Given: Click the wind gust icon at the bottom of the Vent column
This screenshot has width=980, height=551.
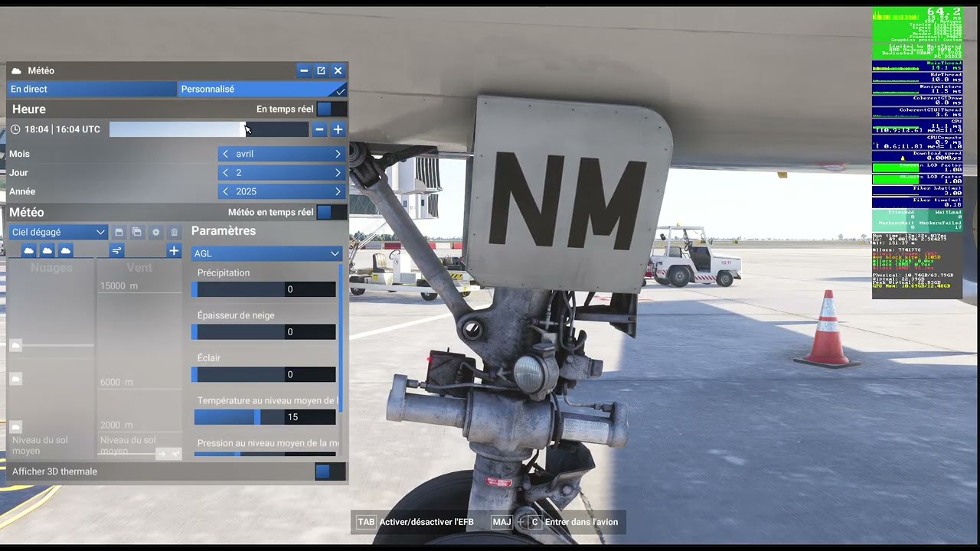Looking at the screenshot, I should (175, 454).
